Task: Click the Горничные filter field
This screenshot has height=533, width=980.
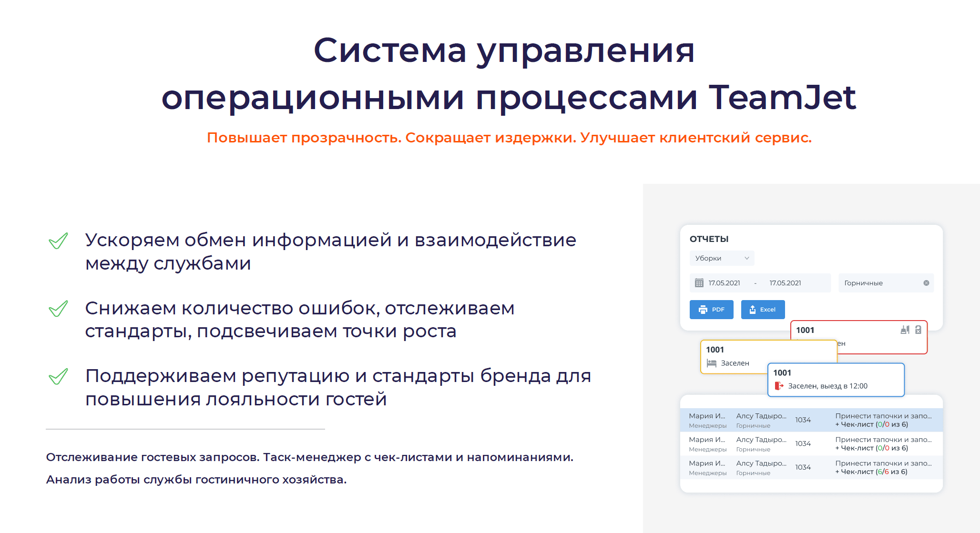Action: pyautogui.click(x=886, y=283)
